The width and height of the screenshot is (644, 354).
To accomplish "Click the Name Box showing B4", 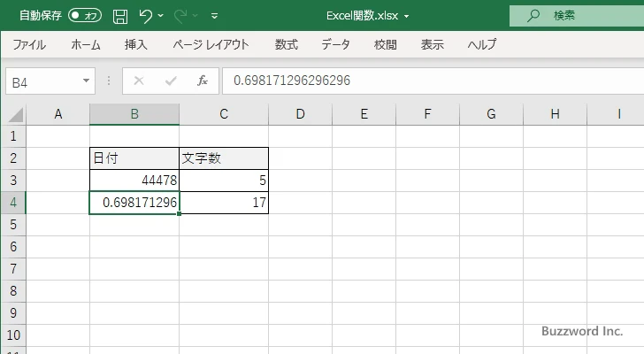I will click(43, 81).
